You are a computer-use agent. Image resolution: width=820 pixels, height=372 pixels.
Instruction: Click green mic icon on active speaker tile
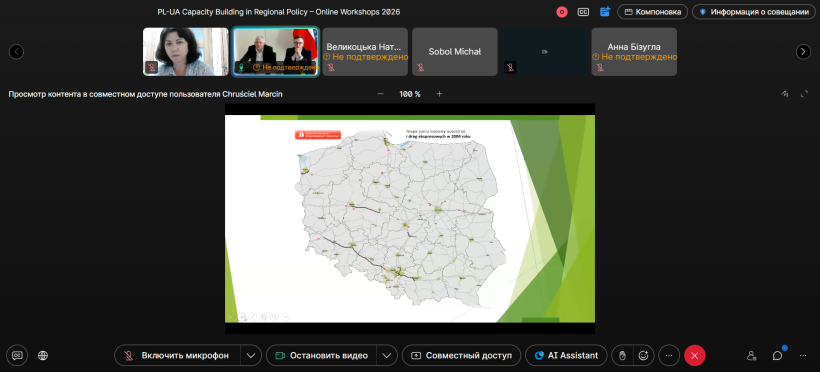coord(241,67)
